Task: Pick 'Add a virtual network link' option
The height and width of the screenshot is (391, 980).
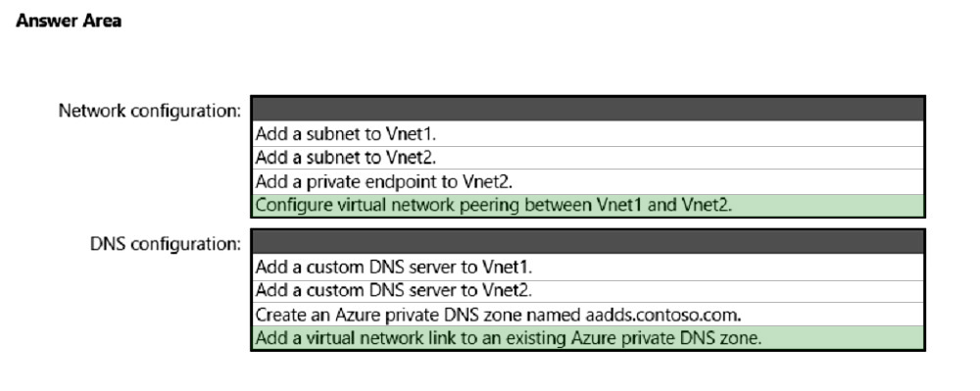Action: 587,338
